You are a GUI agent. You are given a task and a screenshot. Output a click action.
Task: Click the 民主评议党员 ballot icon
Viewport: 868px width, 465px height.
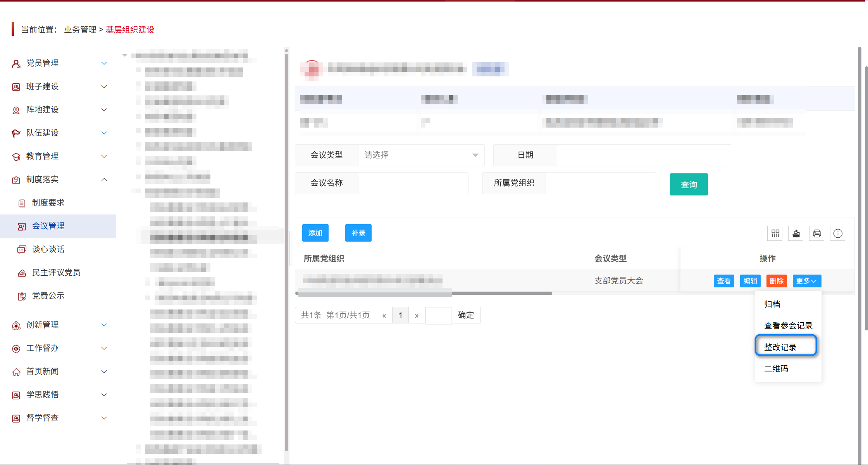tap(22, 272)
